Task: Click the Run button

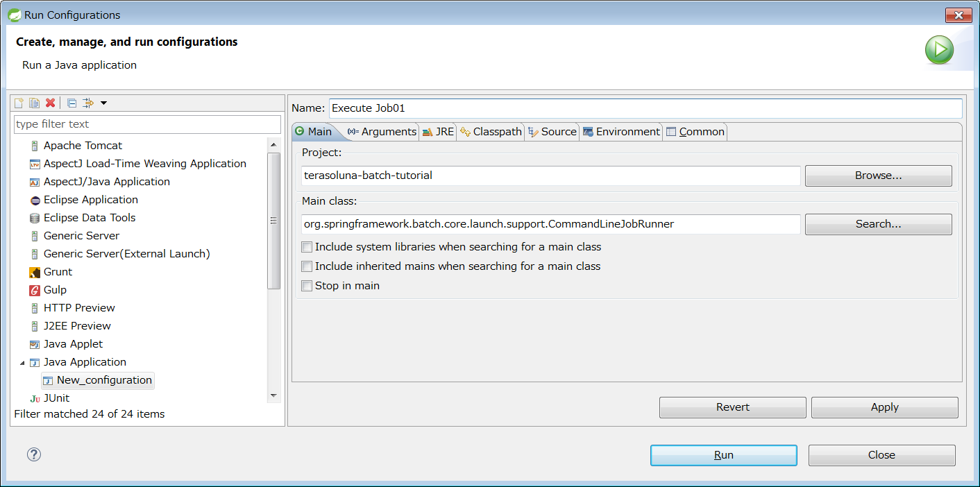Action: 724,455
